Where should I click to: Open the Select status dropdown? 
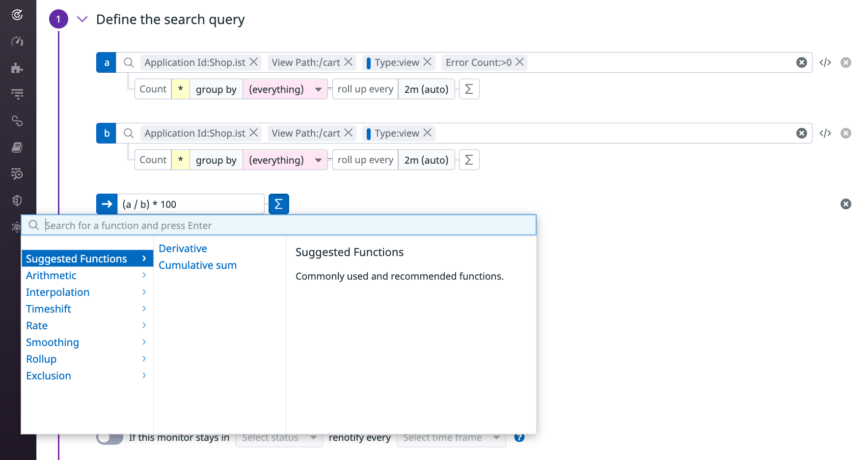[278, 437]
